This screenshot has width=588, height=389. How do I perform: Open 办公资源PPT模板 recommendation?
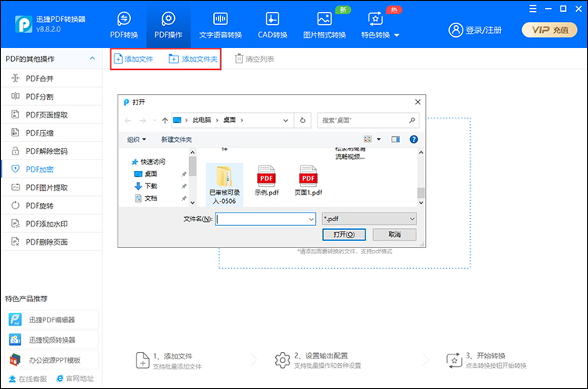[52, 360]
